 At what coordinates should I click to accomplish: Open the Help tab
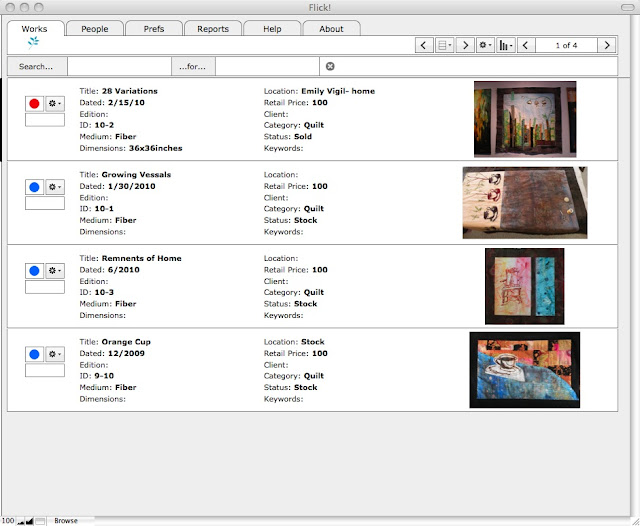click(x=272, y=29)
